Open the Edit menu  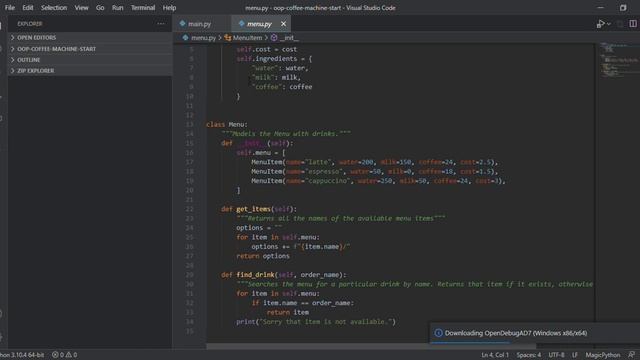click(x=28, y=8)
